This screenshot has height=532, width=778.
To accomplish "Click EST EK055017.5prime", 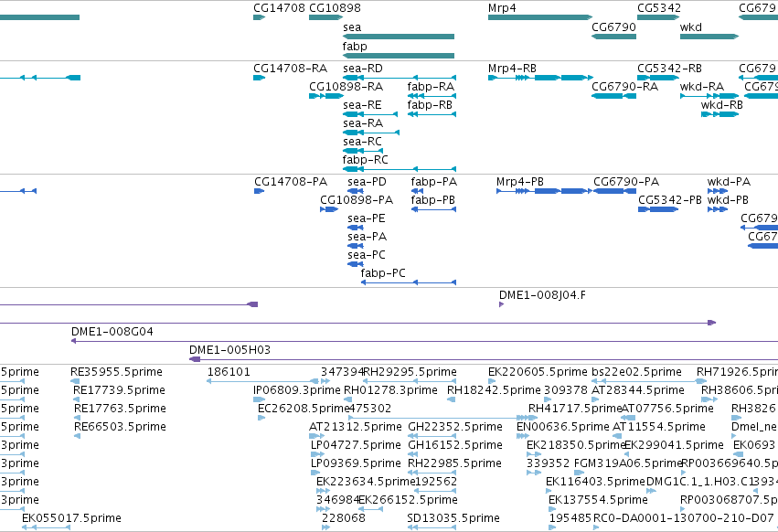I will 46,527.
